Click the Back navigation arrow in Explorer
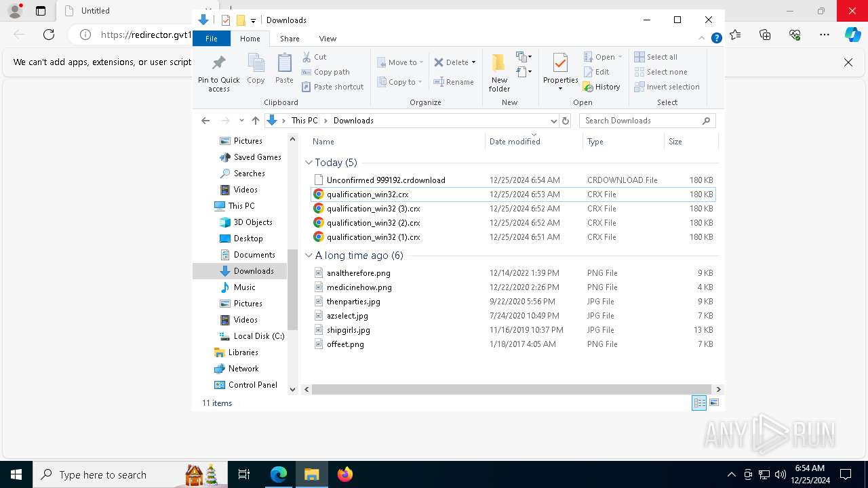This screenshot has width=868, height=488. coord(205,121)
